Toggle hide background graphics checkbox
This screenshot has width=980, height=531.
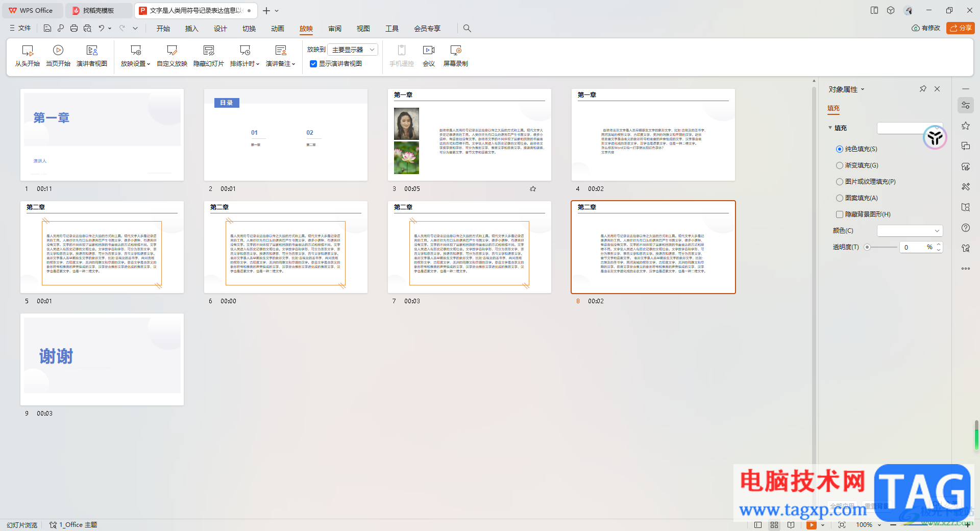coord(839,214)
